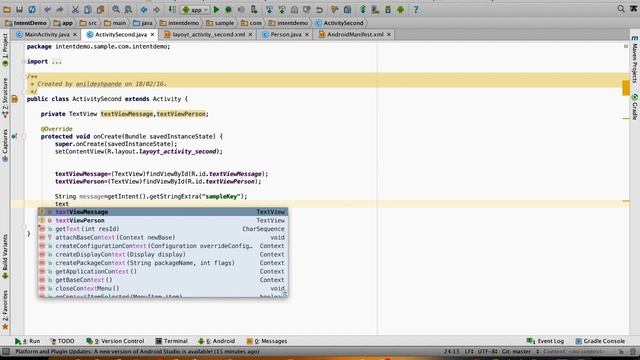
Task: Open the Captures tool window
Action: (5, 145)
